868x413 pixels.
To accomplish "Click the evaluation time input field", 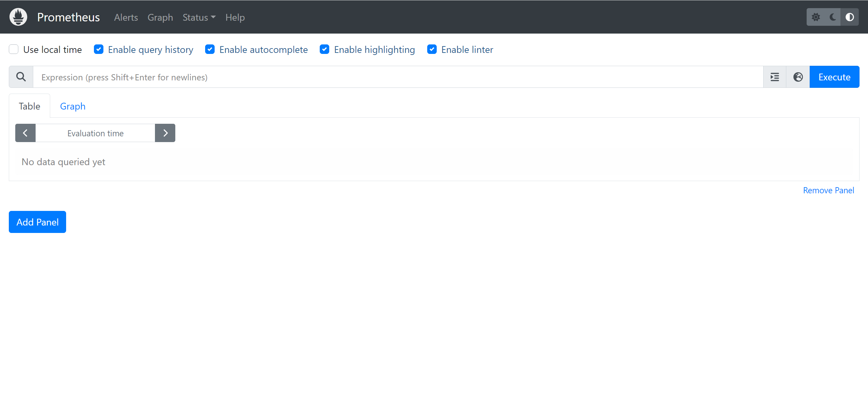I will [x=95, y=133].
